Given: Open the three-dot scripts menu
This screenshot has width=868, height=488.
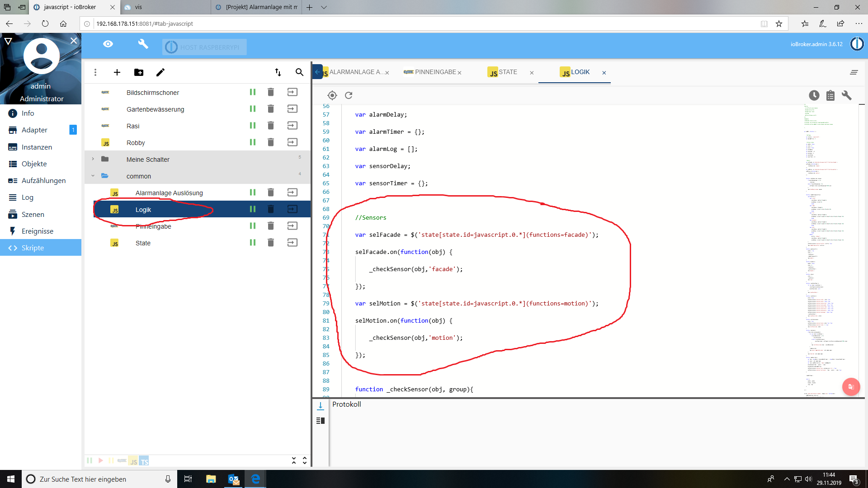Looking at the screenshot, I should (95, 72).
